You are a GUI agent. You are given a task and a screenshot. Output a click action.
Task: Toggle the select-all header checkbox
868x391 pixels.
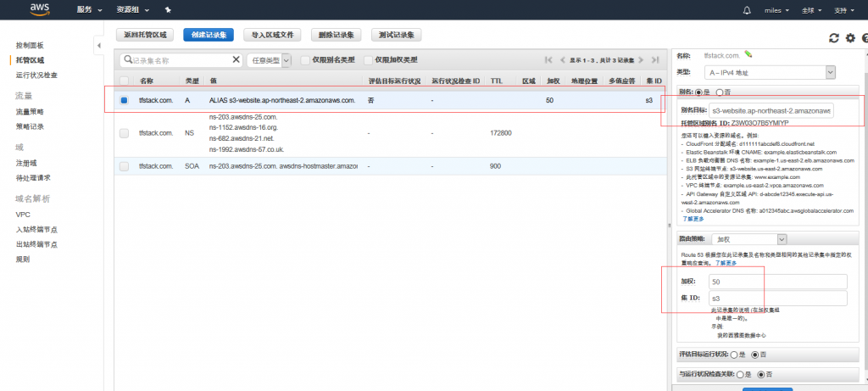click(x=124, y=81)
